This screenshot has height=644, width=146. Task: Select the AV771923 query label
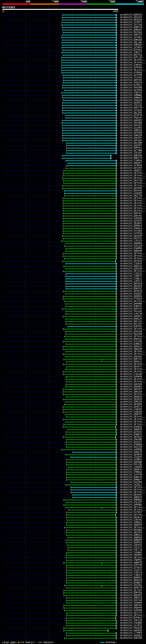(x=8, y=7)
